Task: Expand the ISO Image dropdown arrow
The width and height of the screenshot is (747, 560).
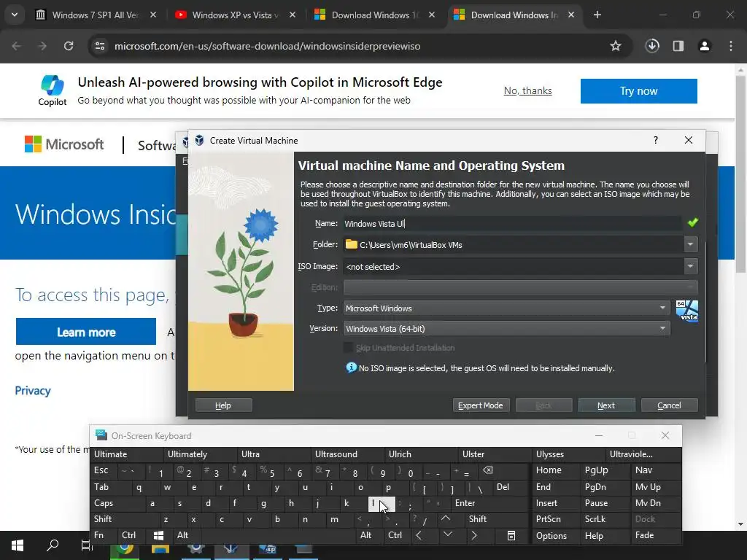Action: pyautogui.click(x=690, y=266)
